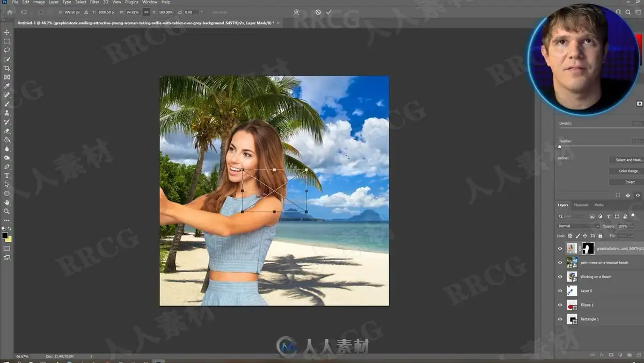
Task: Switch to the Paths tab
Action: 599,205
